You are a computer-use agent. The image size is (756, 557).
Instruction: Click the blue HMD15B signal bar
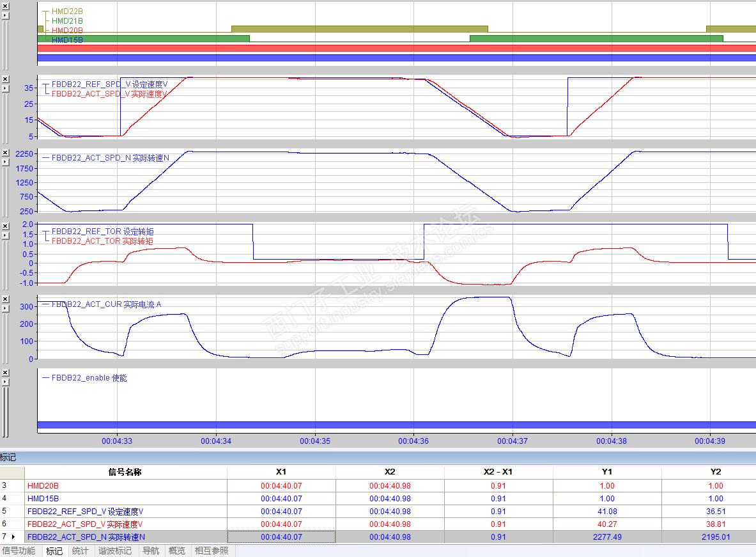(x=396, y=58)
